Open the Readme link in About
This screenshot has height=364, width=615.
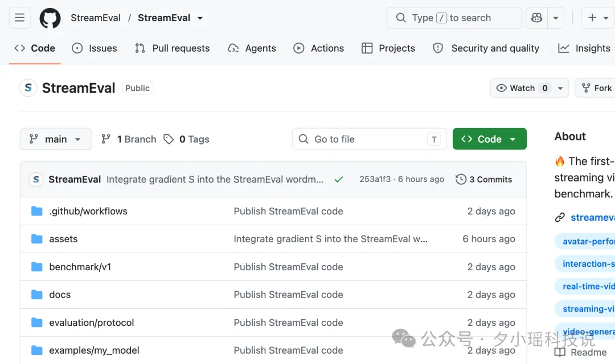click(x=580, y=352)
